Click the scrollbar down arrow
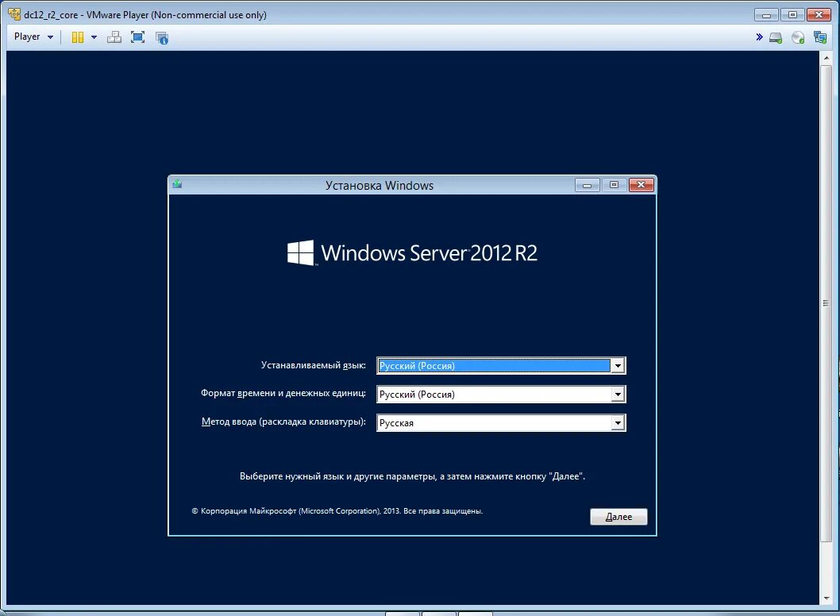840x616 pixels. click(x=826, y=599)
